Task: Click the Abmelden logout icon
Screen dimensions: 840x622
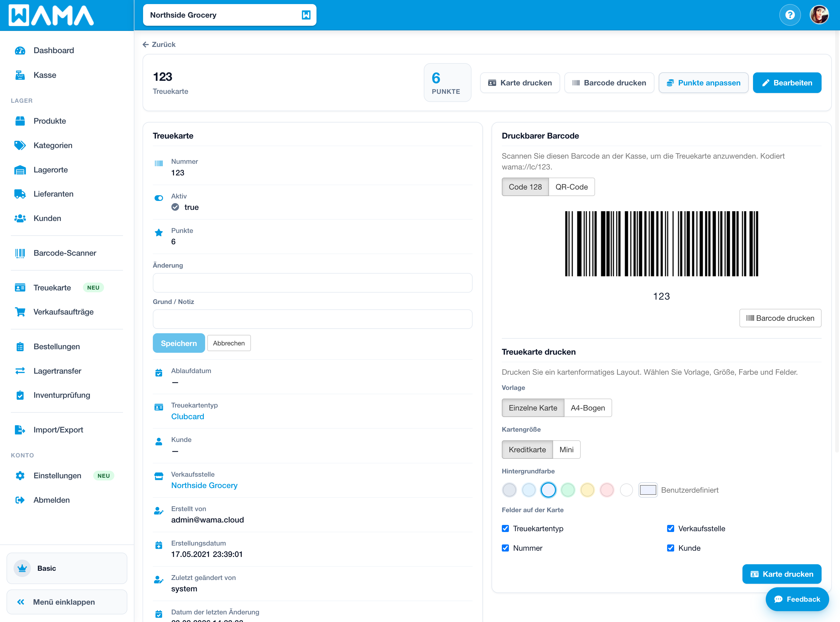Action: pos(20,500)
